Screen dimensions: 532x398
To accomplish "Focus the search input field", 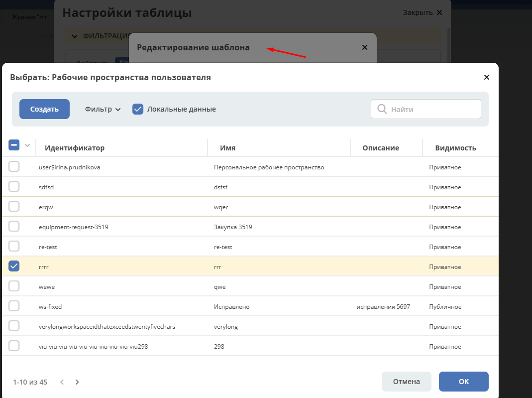I will tap(433, 109).
